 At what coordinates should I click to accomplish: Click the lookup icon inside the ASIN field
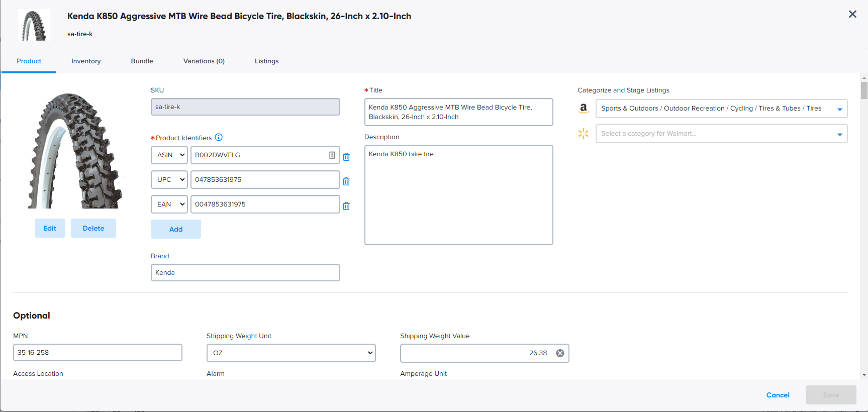(332, 155)
